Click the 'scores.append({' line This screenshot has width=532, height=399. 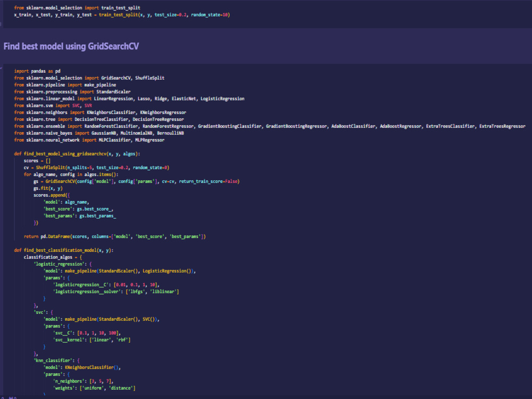pos(52,195)
